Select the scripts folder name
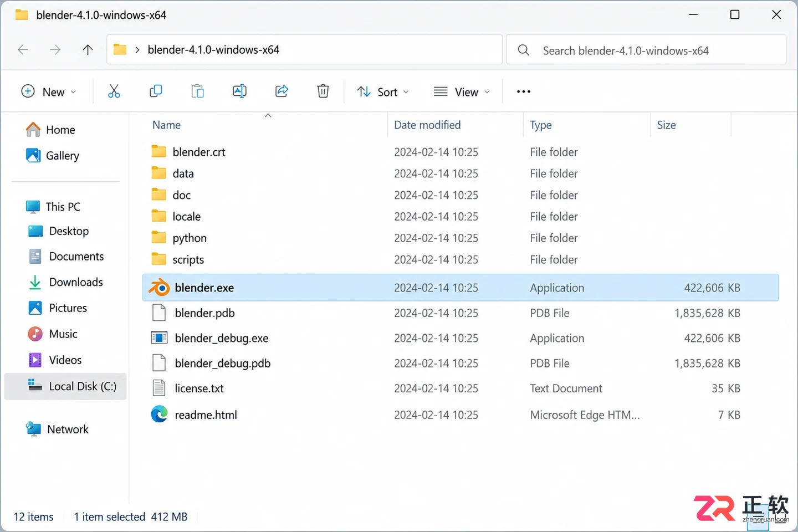The height and width of the screenshot is (532, 798). 188,260
